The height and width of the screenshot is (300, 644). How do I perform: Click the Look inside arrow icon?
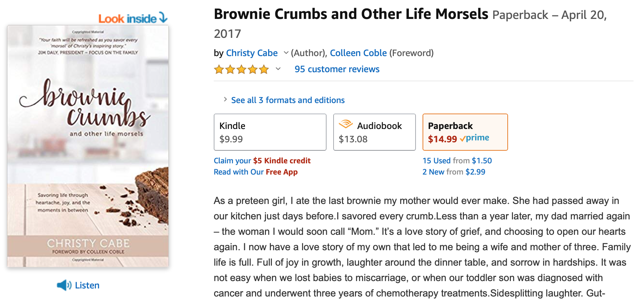tap(163, 17)
